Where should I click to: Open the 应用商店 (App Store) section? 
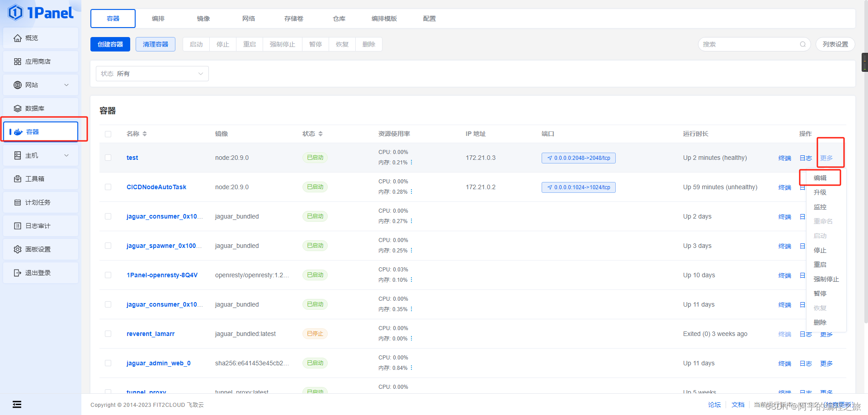[x=40, y=61]
